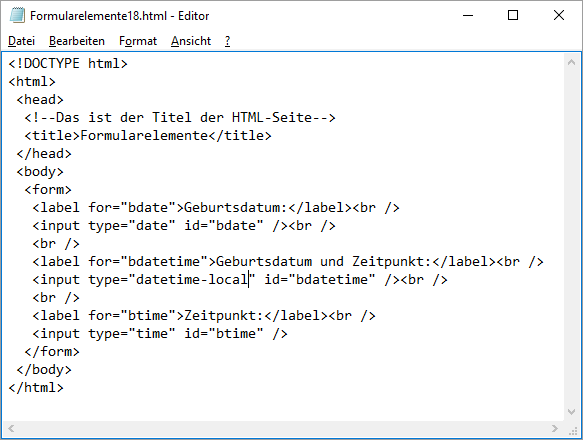This screenshot has height=440, width=583.
Task: Click the vertical scrollbar down arrow
Action: [x=571, y=411]
